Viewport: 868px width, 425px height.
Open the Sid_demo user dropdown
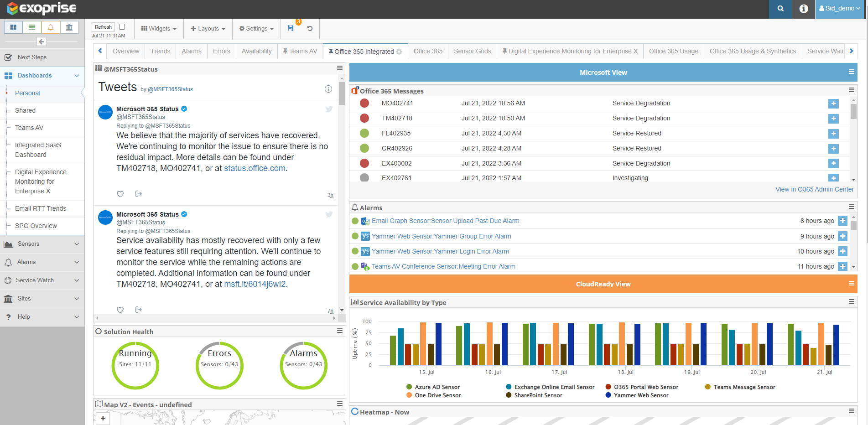[839, 9]
